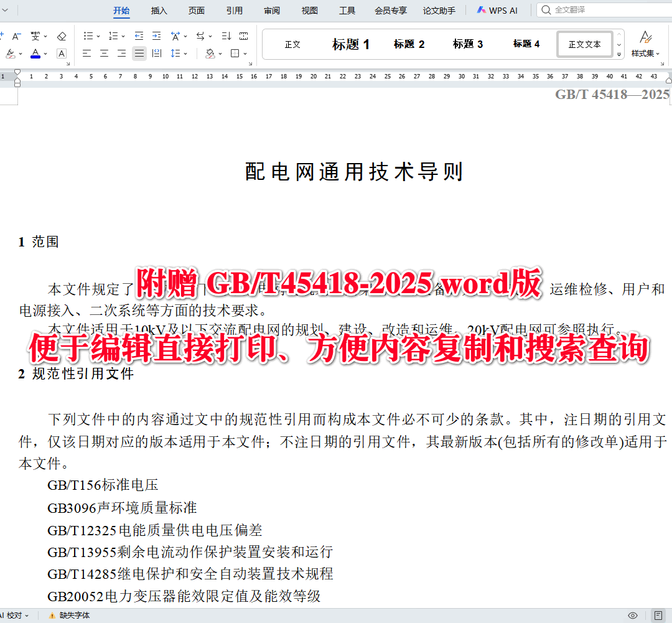Expand phonetic guide dropdown arrow

pyautogui.click(x=45, y=37)
